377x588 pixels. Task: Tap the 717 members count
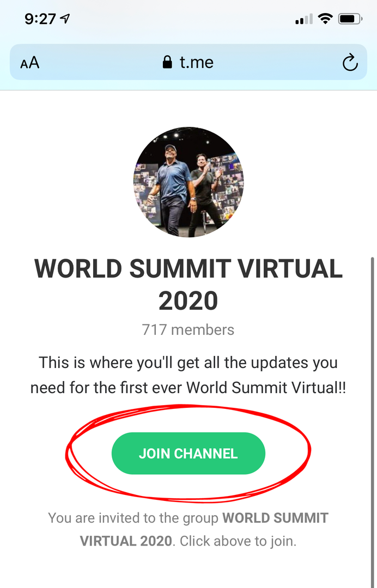pos(188,330)
